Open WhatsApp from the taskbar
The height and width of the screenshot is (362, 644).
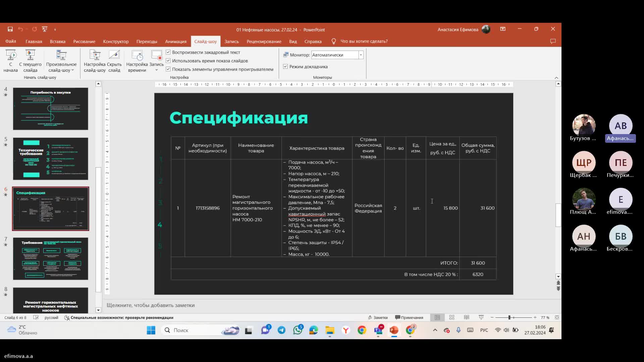tap(298, 330)
